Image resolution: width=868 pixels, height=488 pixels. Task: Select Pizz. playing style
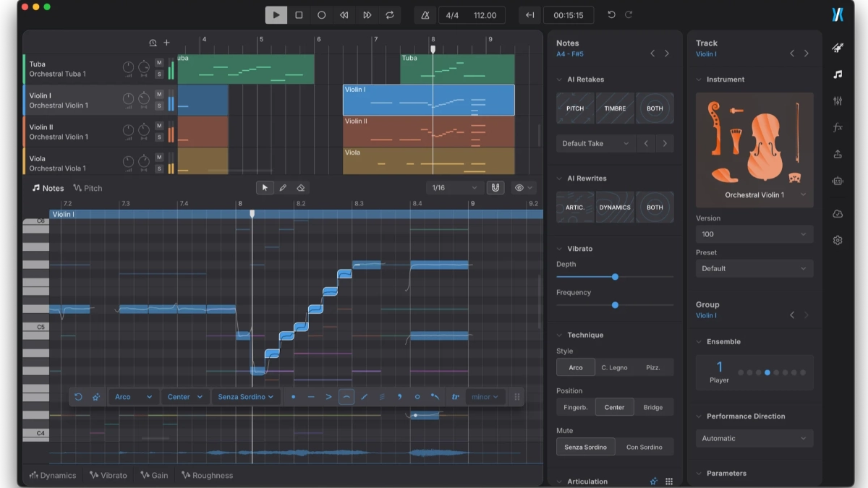[x=653, y=367]
